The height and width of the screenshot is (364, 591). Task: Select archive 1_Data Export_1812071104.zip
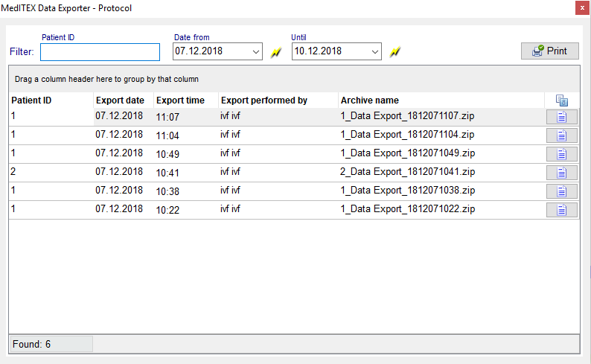(407, 135)
